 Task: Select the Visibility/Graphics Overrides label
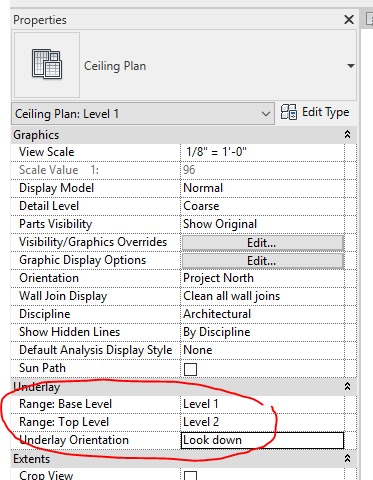coord(93,242)
